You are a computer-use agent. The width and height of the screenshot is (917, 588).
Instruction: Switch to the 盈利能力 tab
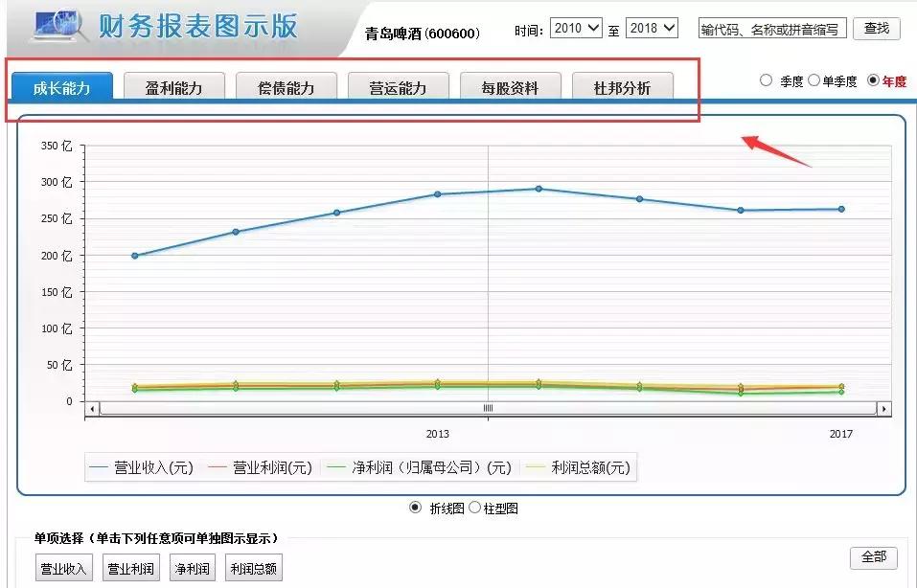[x=175, y=86]
